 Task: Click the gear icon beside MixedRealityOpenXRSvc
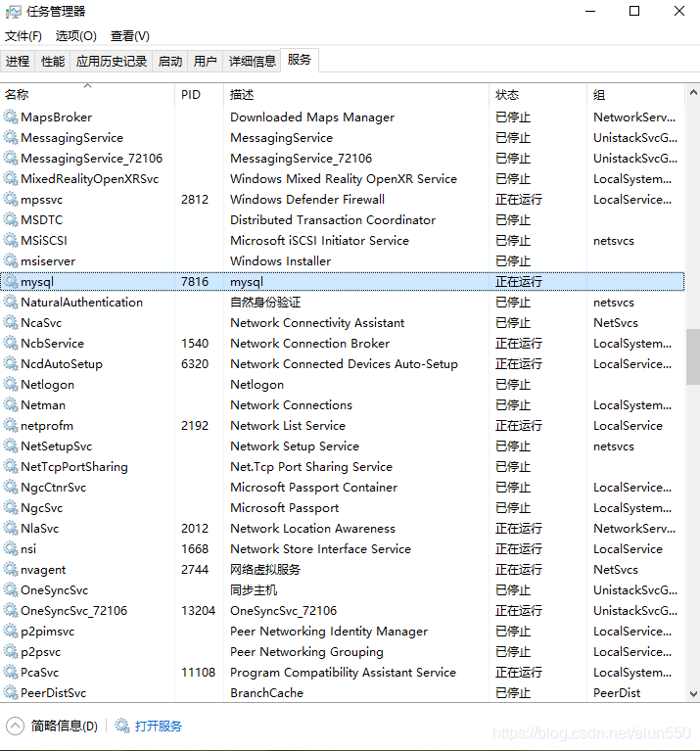(x=11, y=178)
